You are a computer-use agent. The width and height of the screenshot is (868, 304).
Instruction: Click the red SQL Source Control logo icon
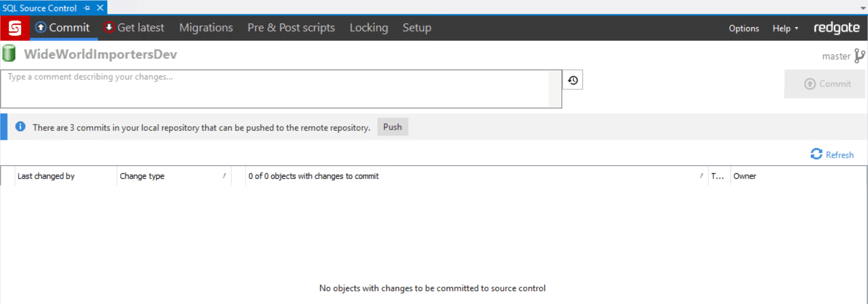click(x=15, y=28)
